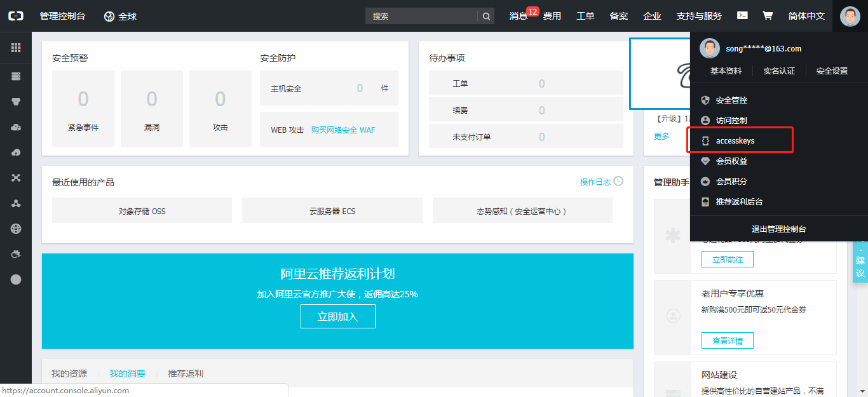The width and height of the screenshot is (868, 397).
Task: Open 态势感知（安全运营中心）product
Action: coord(522,210)
